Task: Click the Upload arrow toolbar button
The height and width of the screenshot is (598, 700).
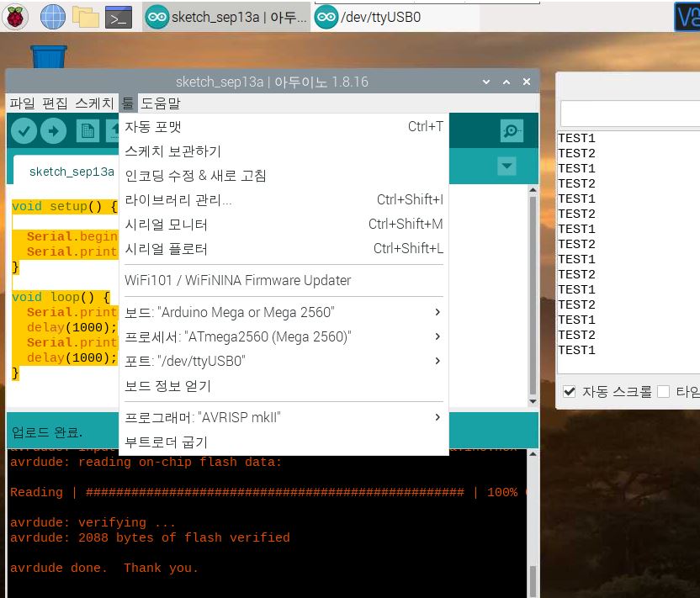Action: [x=53, y=130]
